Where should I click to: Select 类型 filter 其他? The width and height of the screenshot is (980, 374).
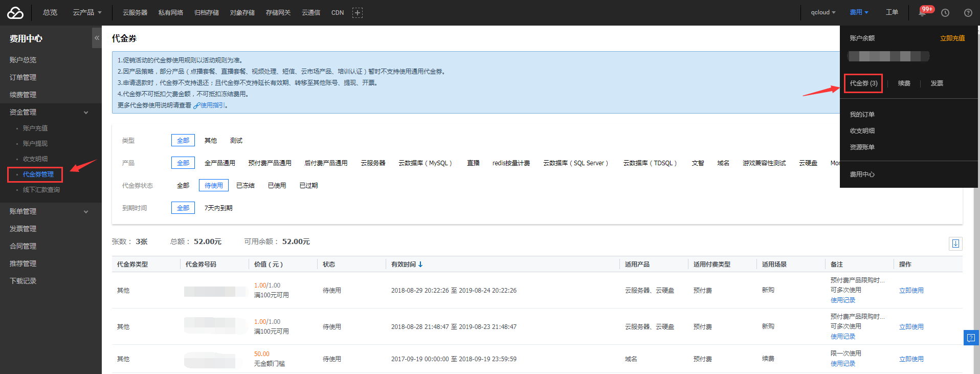coord(211,141)
